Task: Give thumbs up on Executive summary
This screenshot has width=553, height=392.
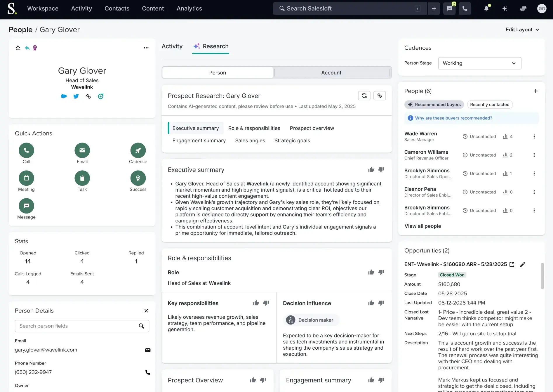Action: 371,169
